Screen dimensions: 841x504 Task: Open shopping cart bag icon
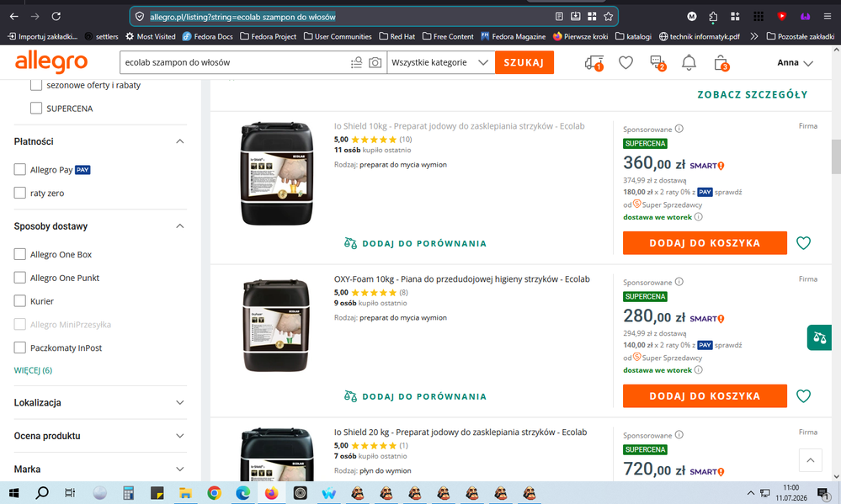(721, 63)
